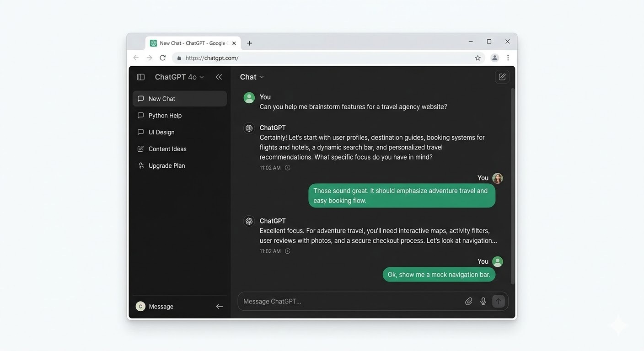Click the clock icon after second 11:02 AM
Viewport: 644px width, 351px height.
tap(288, 251)
